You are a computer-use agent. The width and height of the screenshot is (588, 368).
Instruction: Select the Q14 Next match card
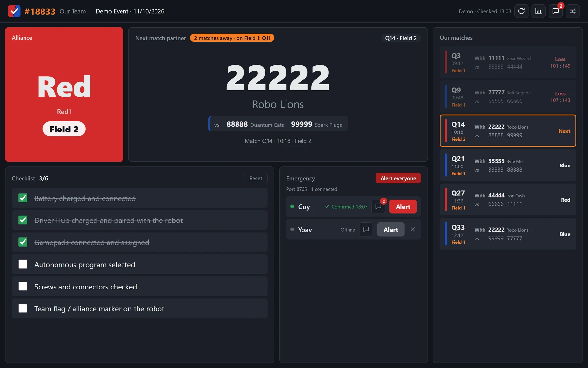(x=508, y=131)
